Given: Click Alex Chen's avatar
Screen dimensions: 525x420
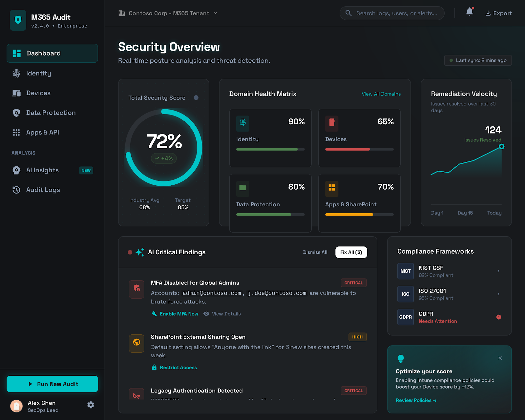Looking at the screenshot, I should click(16, 406).
